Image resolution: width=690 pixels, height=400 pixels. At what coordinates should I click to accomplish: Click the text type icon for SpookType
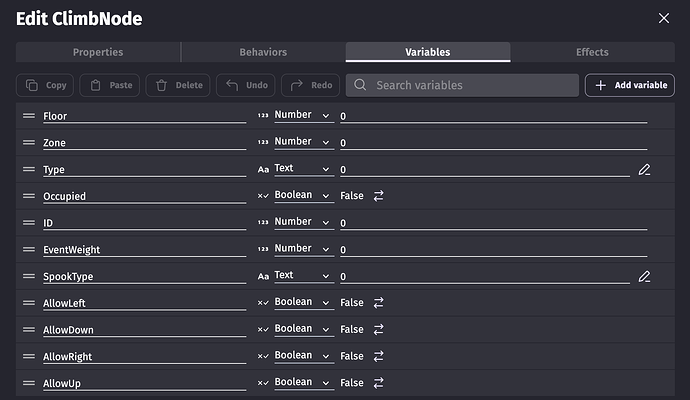pos(263,276)
